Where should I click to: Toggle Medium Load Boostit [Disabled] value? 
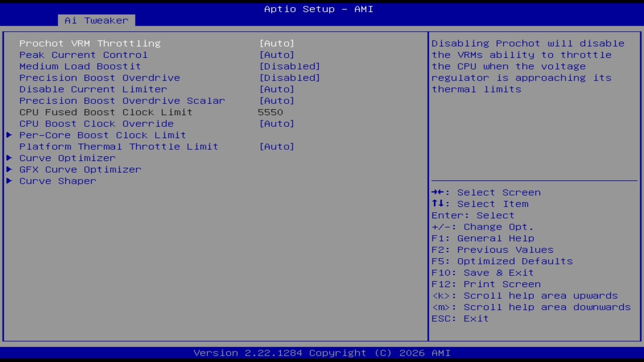pos(290,66)
